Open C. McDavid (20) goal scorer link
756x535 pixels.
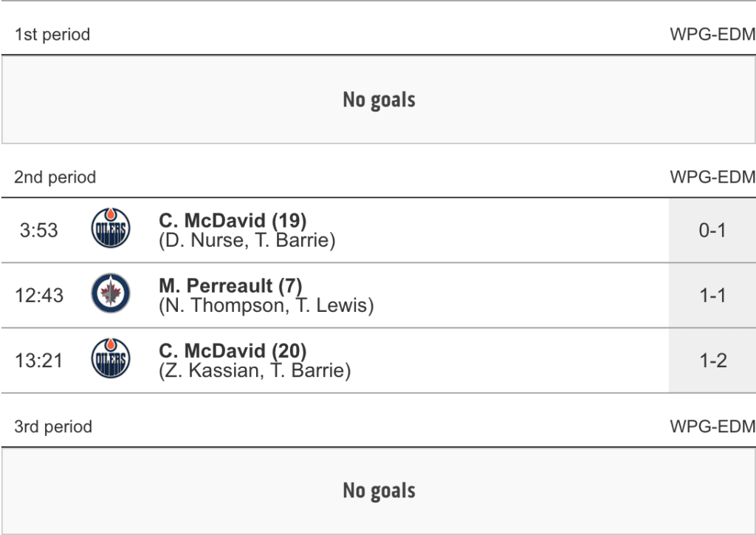233,351
